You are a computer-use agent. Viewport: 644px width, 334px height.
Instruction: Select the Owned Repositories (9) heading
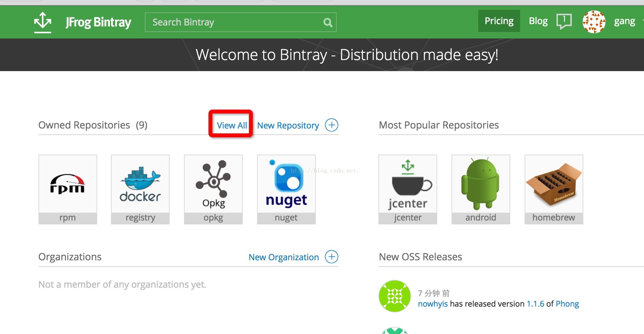(93, 125)
